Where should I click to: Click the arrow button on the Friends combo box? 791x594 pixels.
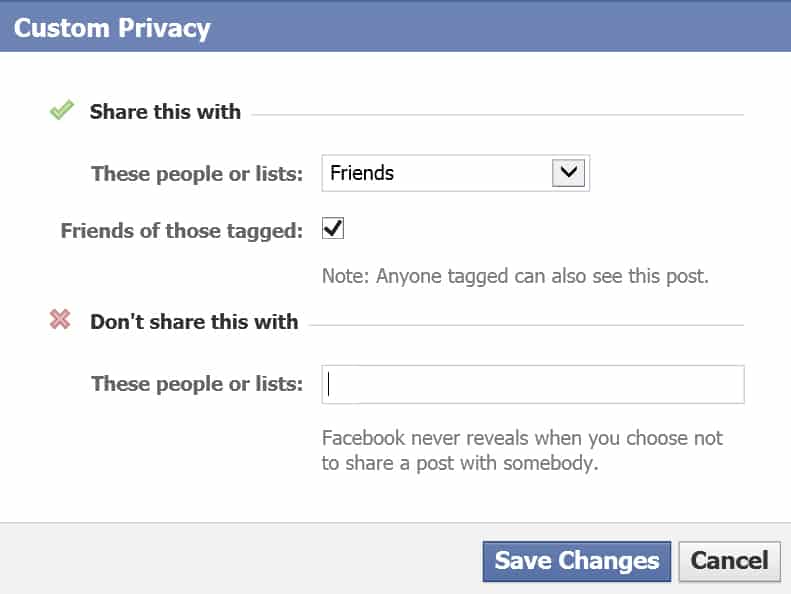click(569, 173)
